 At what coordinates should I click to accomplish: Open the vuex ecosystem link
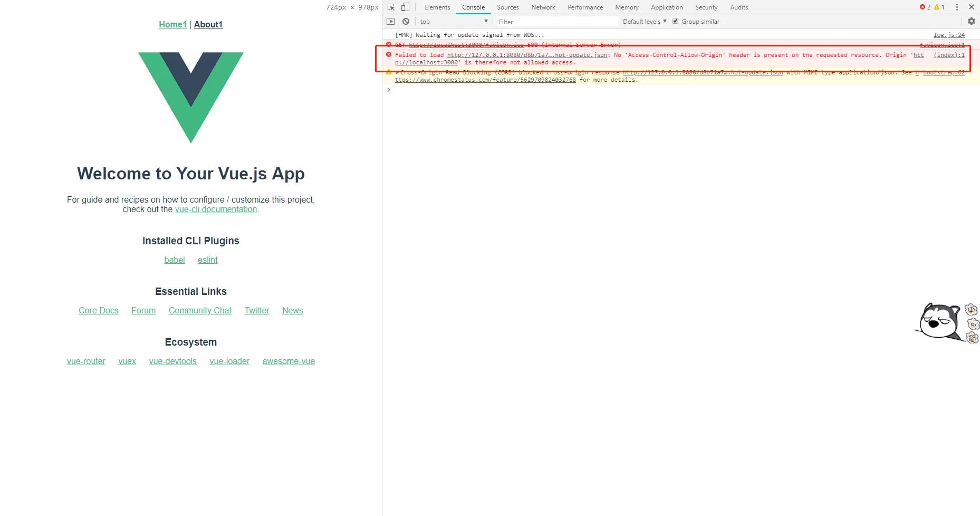tap(127, 361)
